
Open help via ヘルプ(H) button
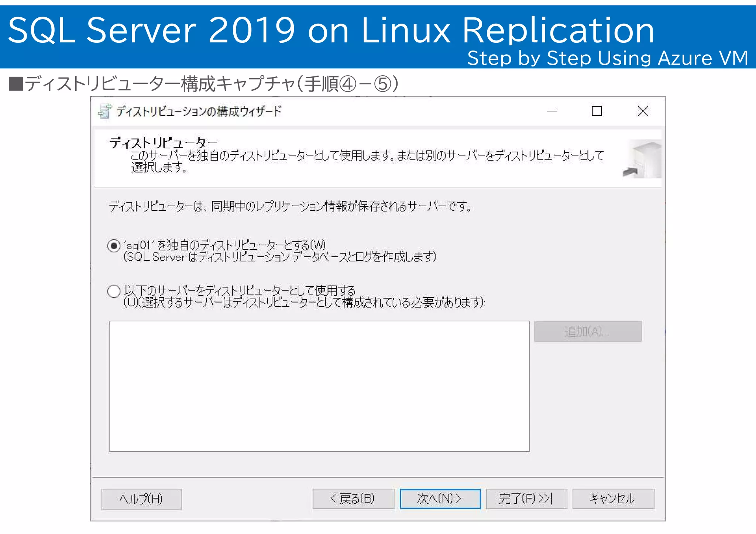[x=142, y=499]
